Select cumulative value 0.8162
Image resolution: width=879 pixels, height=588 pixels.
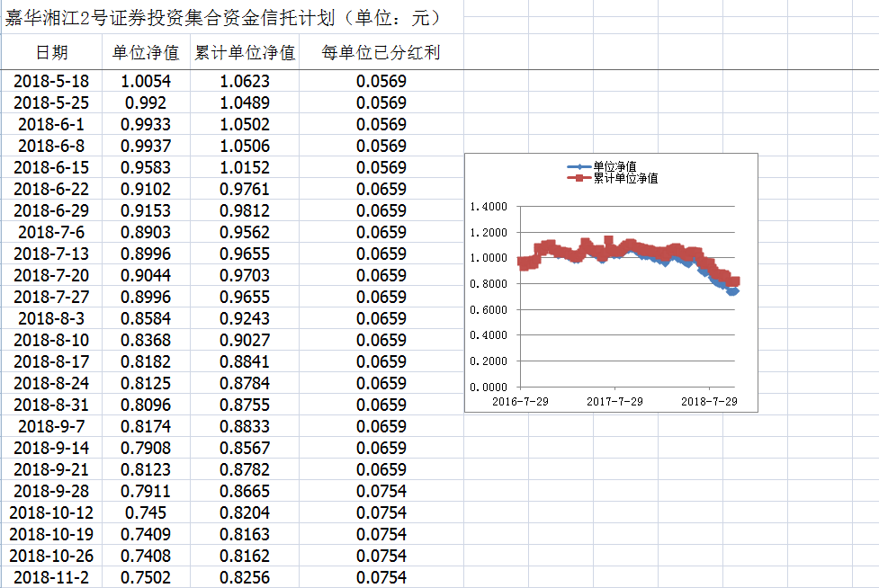coord(245,556)
